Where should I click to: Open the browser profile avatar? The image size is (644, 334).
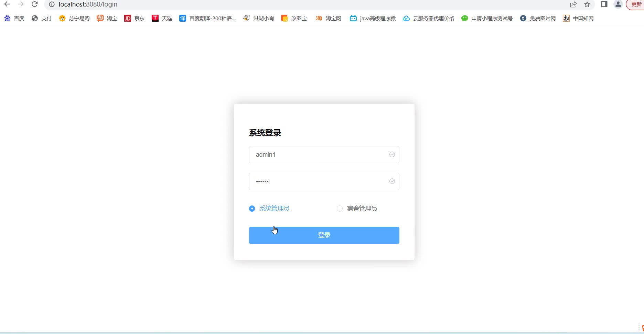(x=618, y=4)
